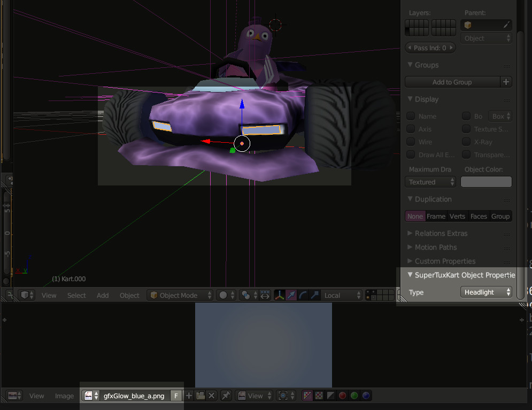Enable the Name display checkbox

pos(411,116)
